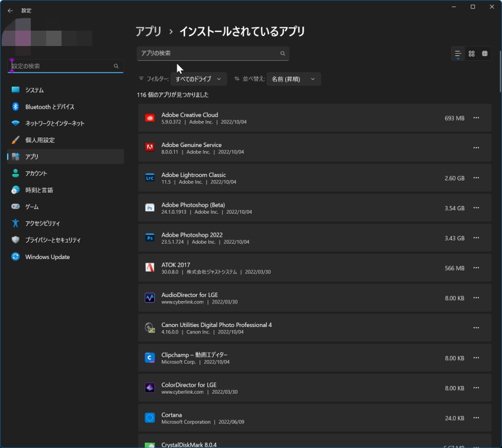Click the Cortana app icon
Image resolution: width=502 pixels, height=448 pixels.
click(x=150, y=418)
